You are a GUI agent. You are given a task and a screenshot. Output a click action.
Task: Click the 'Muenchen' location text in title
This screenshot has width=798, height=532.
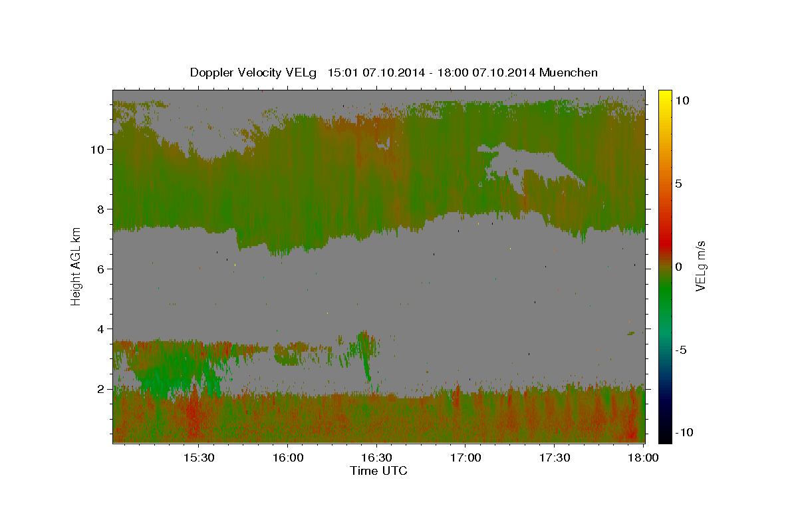pos(569,72)
